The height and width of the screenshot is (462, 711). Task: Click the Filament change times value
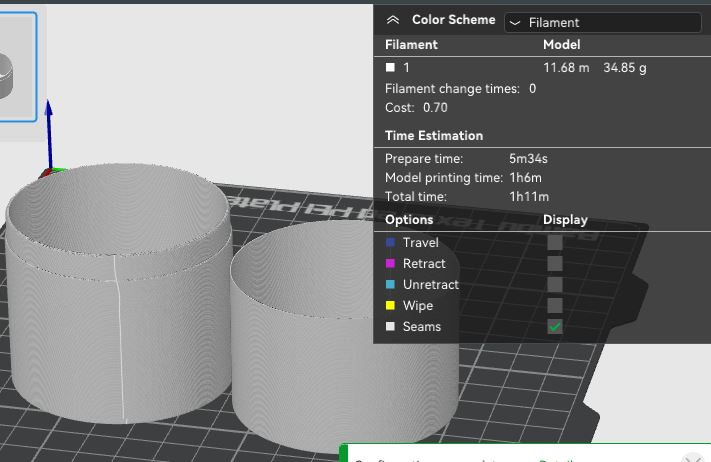point(532,88)
